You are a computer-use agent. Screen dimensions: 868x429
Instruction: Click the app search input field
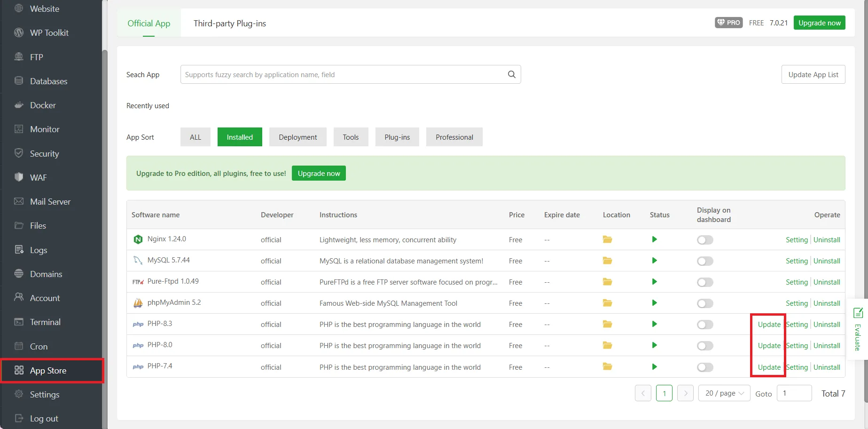coord(351,74)
